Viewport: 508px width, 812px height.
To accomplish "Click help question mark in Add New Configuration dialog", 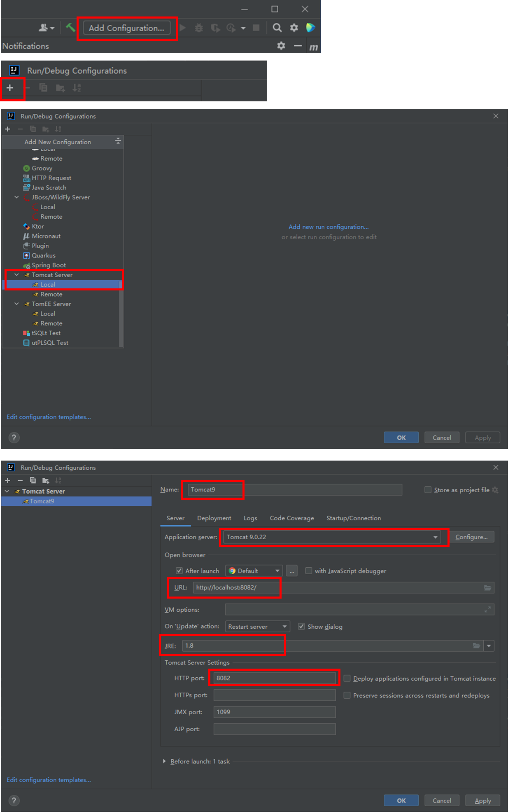I will pos(14,438).
